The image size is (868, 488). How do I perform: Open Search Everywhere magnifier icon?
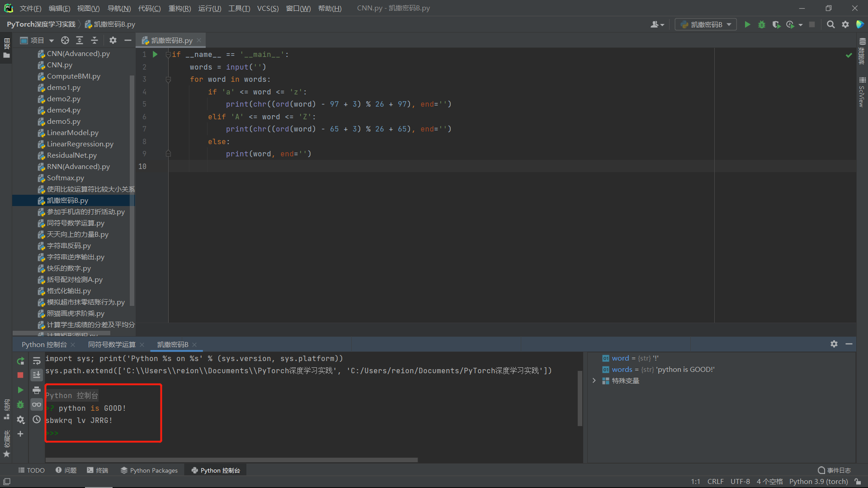click(830, 24)
